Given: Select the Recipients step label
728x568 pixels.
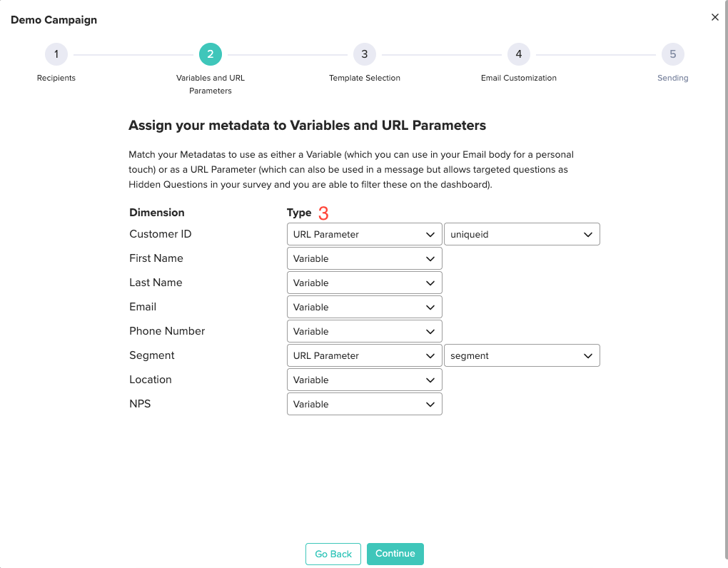Looking at the screenshot, I should click(56, 78).
